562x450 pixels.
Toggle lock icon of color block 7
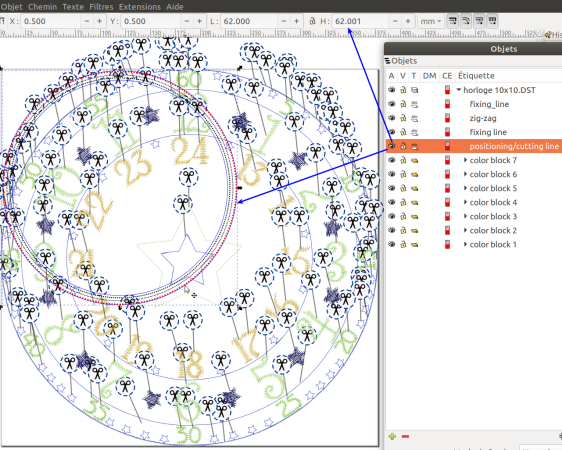(403, 160)
